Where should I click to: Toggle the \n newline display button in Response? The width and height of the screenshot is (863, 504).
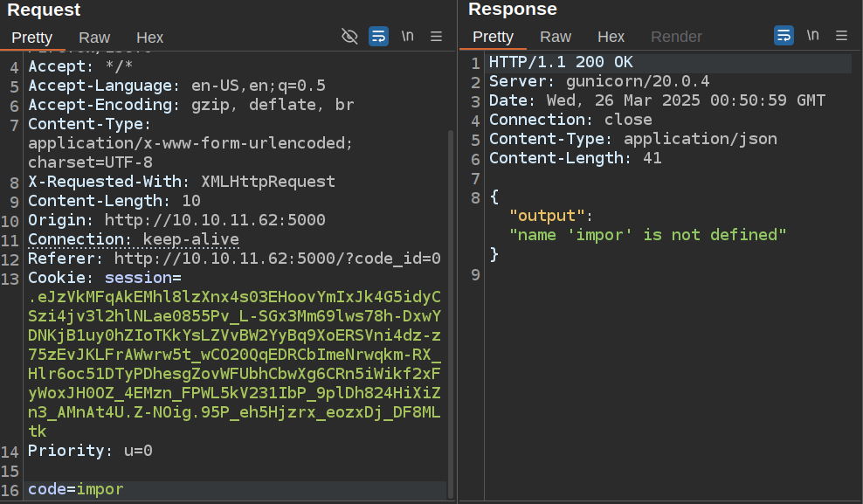812,36
